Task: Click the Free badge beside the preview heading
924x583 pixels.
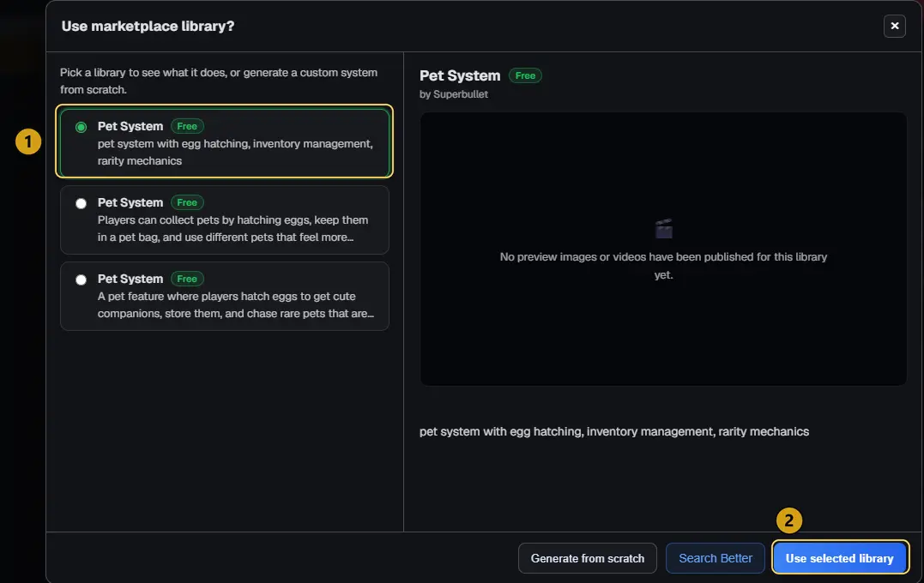Action: pos(525,75)
